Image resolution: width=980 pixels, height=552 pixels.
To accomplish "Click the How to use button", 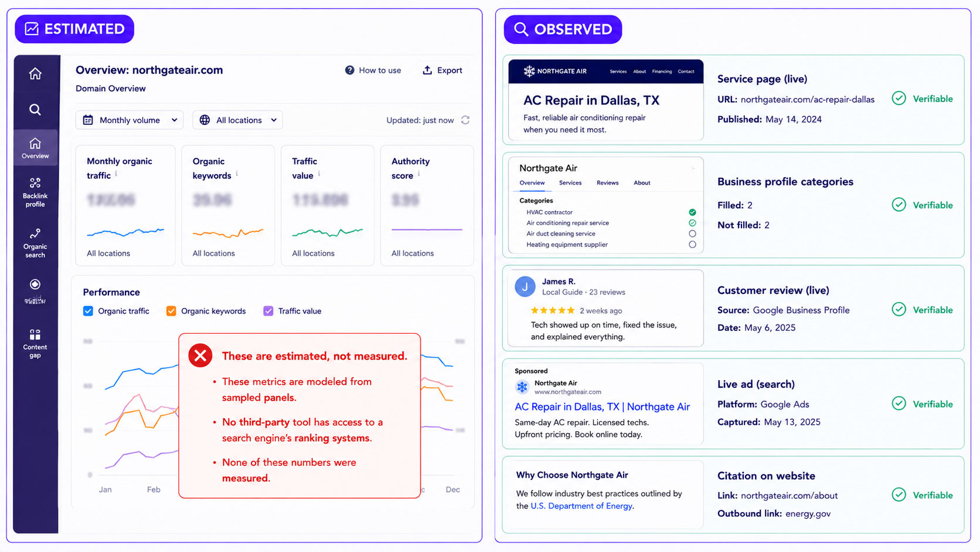I will [x=373, y=70].
